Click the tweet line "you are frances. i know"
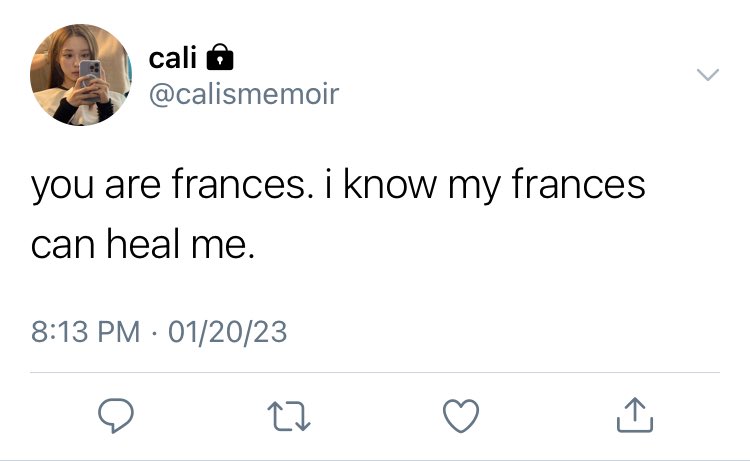The image size is (750, 461). pyautogui.click(x=234, y=185)
